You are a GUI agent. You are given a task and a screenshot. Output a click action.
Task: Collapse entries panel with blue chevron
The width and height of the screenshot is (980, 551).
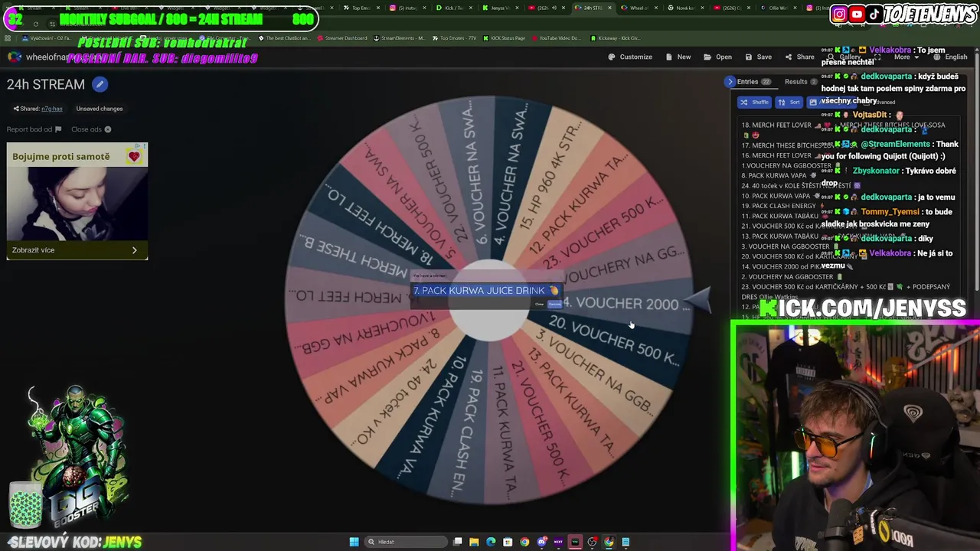[x=730, y=82]
